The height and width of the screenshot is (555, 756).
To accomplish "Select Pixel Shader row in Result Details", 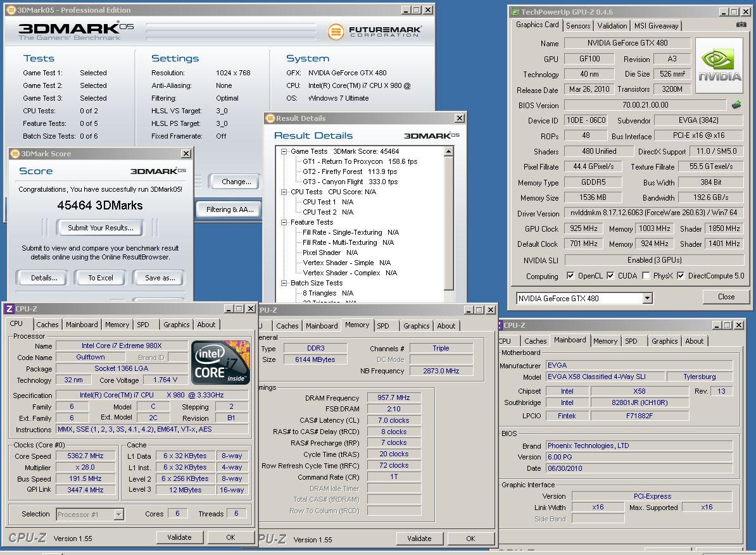I will point(330,253).
